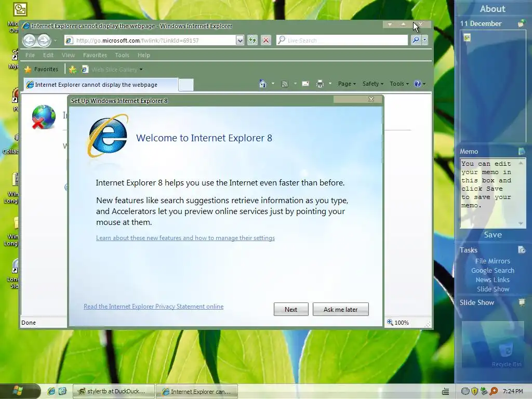Expand the Print dropdown arrow
The width and height of the screenshot is (532, 399).
coord(330,84)
